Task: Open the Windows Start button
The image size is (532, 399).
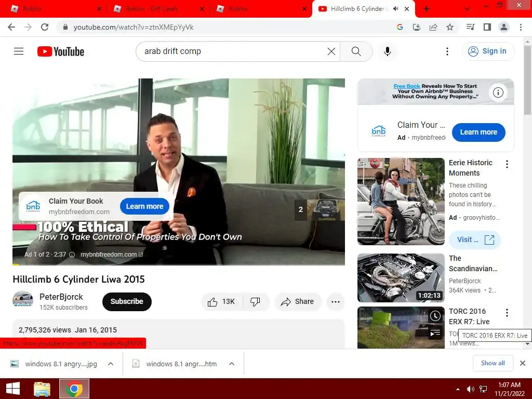Action: click(x=13, y=389)
